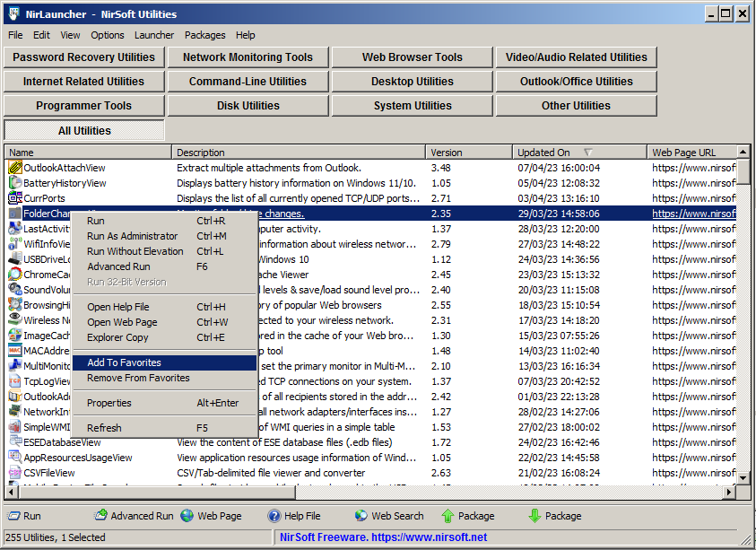Open Web Page from bottom toolbar

click(211, 516)
